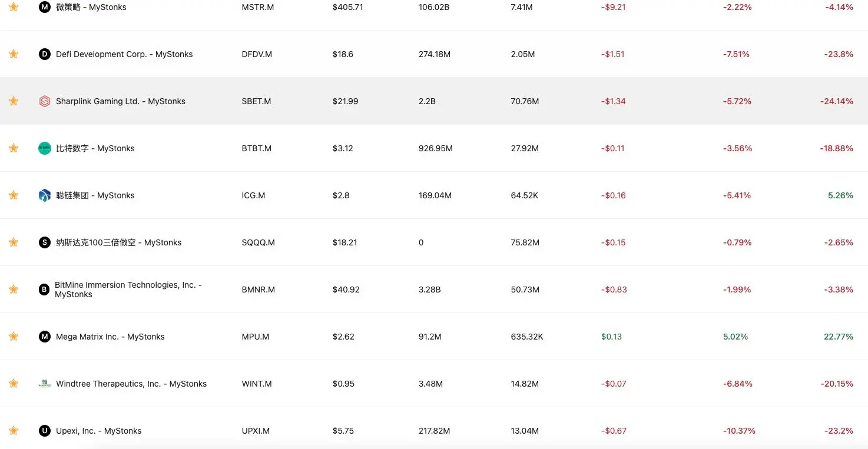Click the Mega Matrix M logo icon
Viewport: 868px width, 449px height.
click(45, 337)
